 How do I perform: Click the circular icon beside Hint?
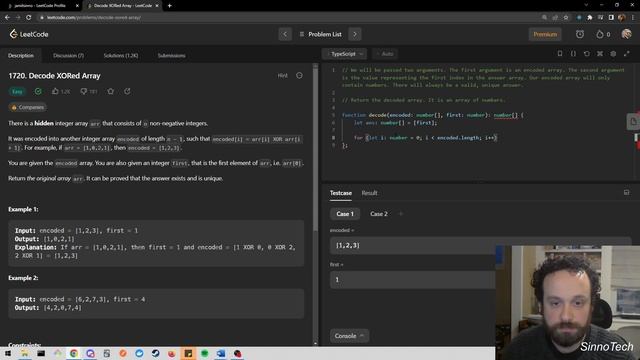299,76
